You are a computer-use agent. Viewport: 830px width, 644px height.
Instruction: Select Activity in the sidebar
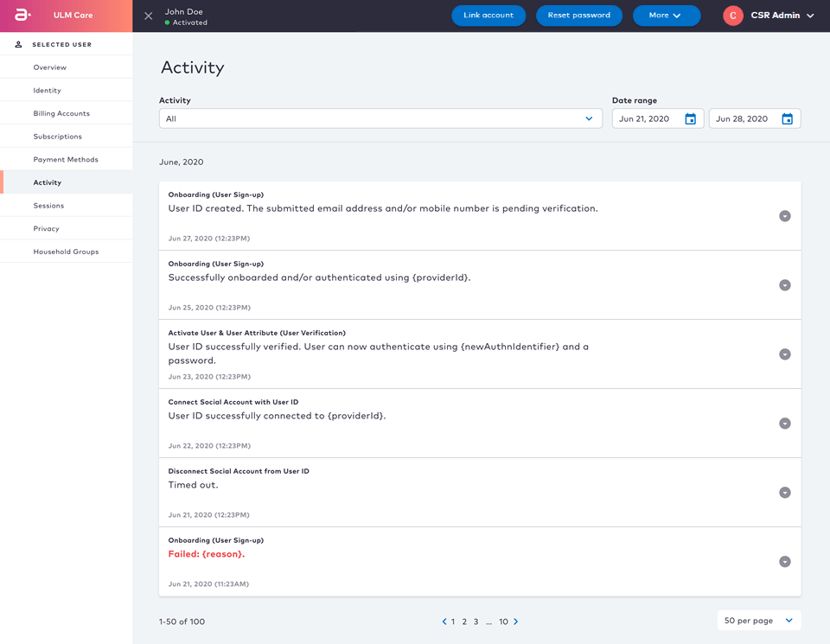(x=67, y=182)
